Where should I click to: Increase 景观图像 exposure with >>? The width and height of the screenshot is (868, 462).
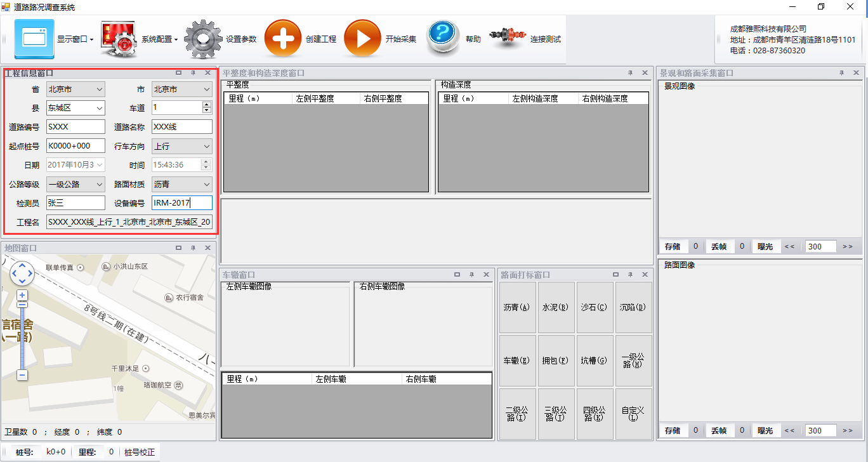coord(848,246)
